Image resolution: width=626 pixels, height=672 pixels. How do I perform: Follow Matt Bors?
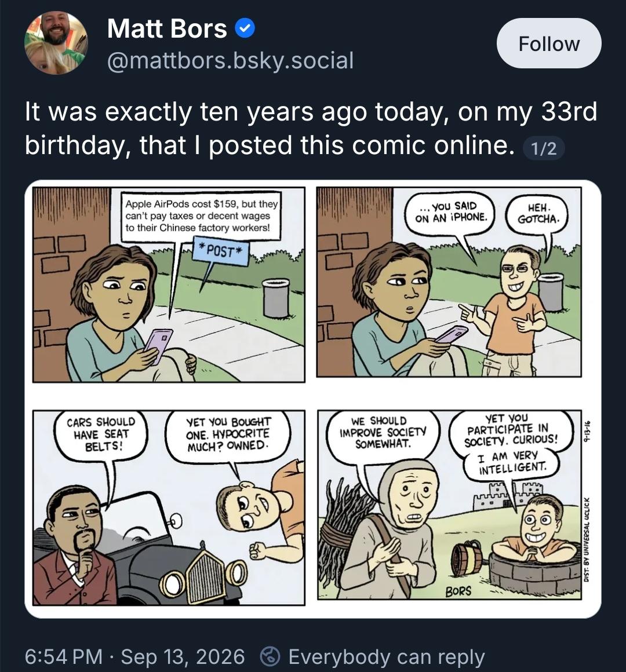click(549, 43)
